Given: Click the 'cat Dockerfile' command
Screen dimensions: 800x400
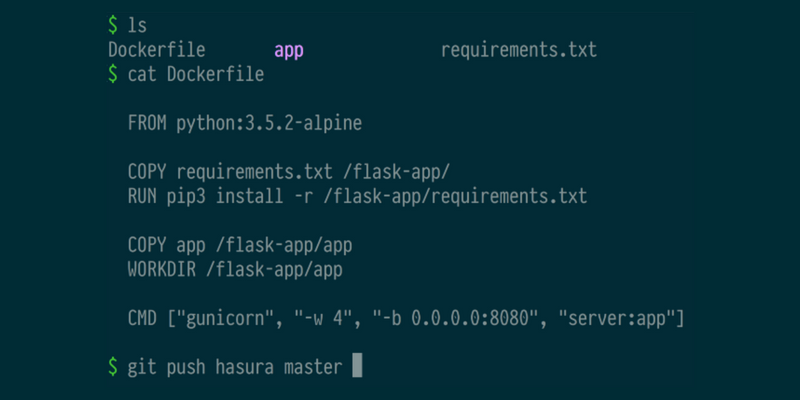Looking at the screenshot, I should 196,74.
